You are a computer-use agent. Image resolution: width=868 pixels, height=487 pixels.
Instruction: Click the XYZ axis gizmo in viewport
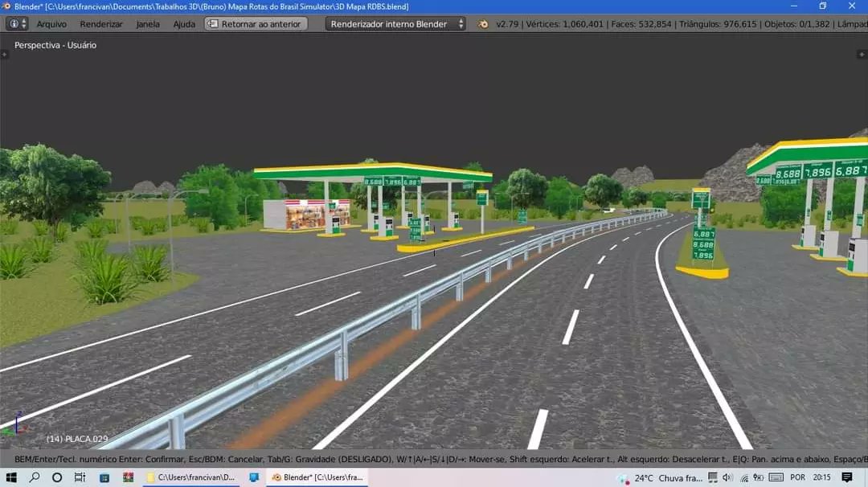(15, 424)
